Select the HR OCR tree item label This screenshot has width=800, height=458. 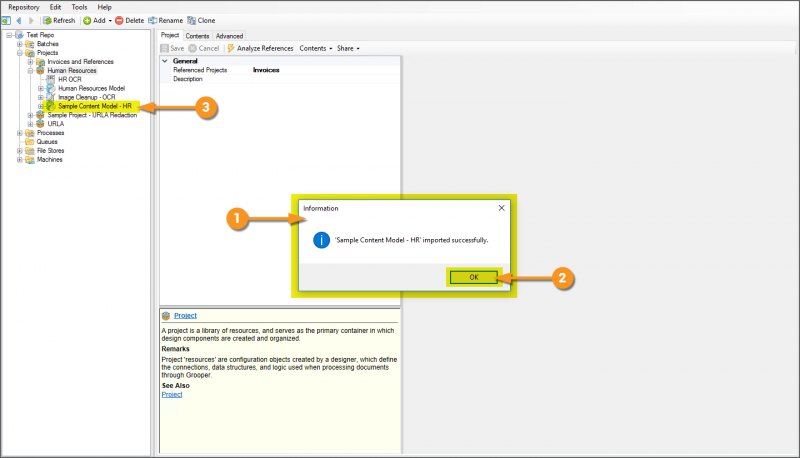pyautogui.click(x=70, y=80)
